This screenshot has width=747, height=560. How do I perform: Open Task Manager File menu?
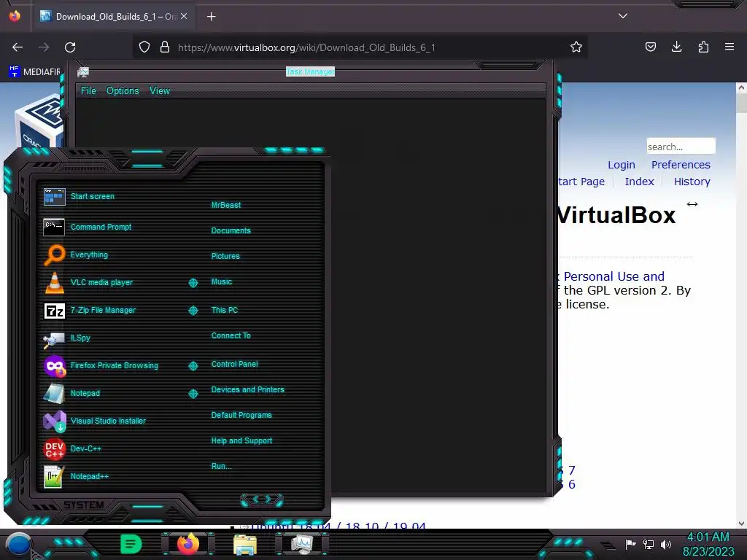pyautogui.click(x=88, y=90)
